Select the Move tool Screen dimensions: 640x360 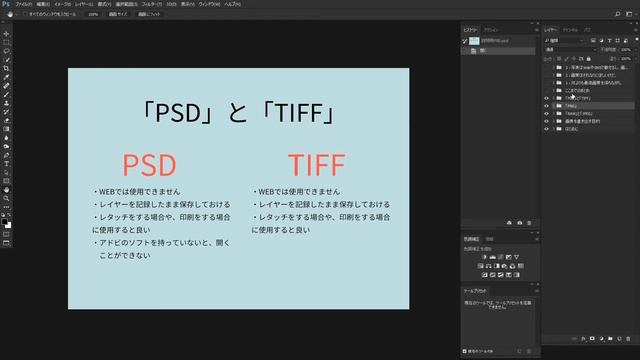click(x=6, y=34)
